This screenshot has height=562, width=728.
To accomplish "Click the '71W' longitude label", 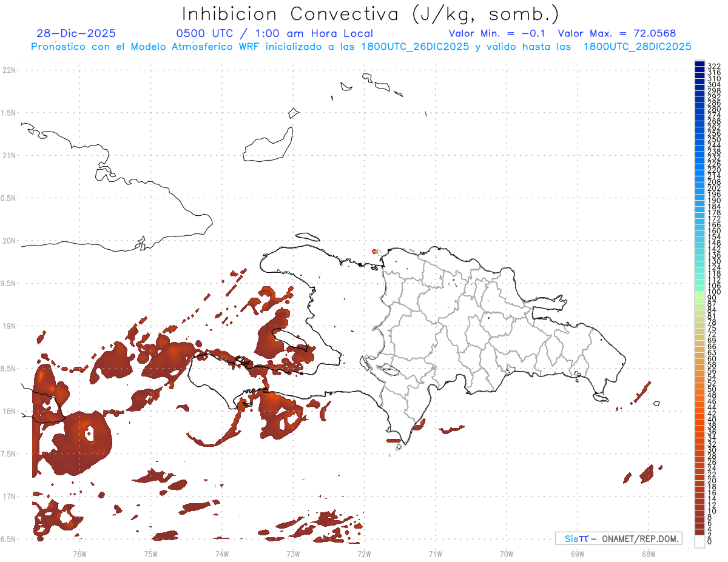I will [435, 553].
